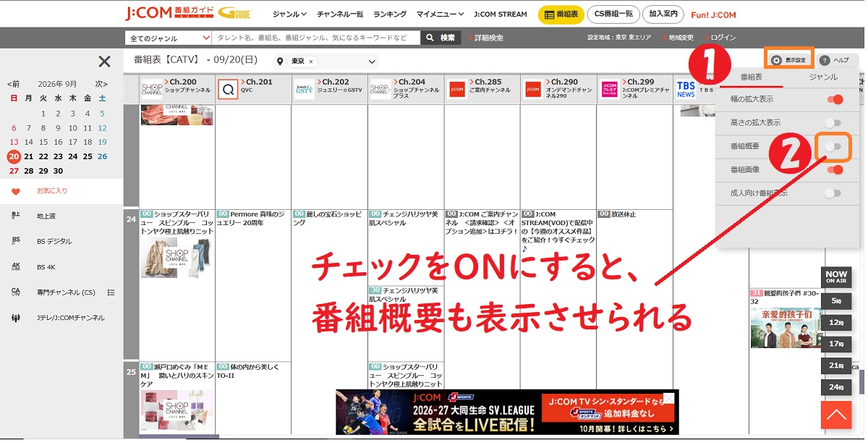Open the 表示設定 gear settings
The height and width of the screenshot is (443, 868).
pos(788,60)
